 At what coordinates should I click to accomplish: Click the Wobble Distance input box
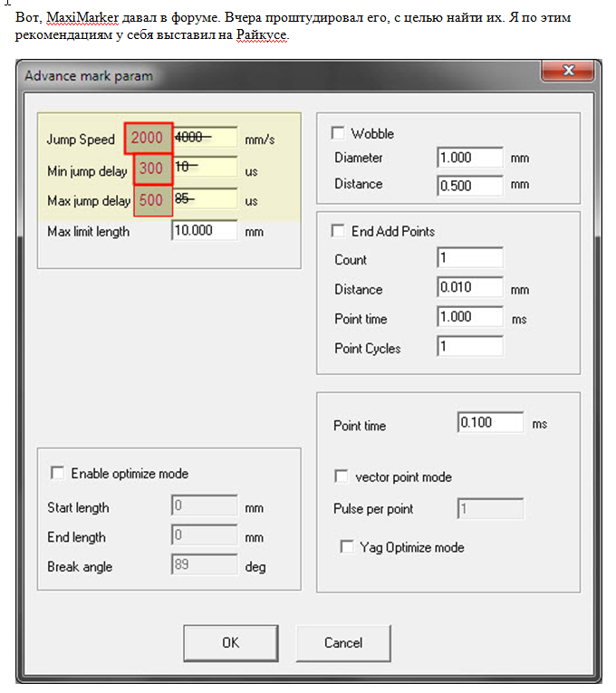click(469, 185)
